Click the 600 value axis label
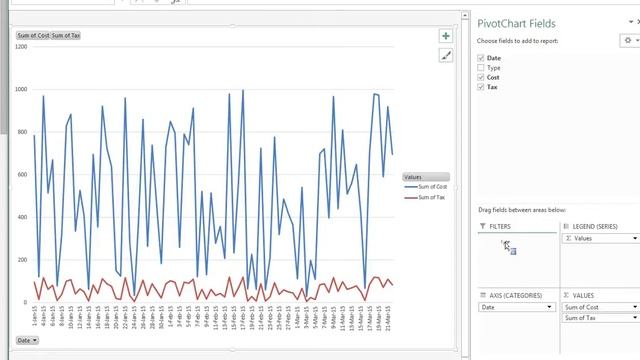This screenshot has height=360, width=640. click(22, 175)
